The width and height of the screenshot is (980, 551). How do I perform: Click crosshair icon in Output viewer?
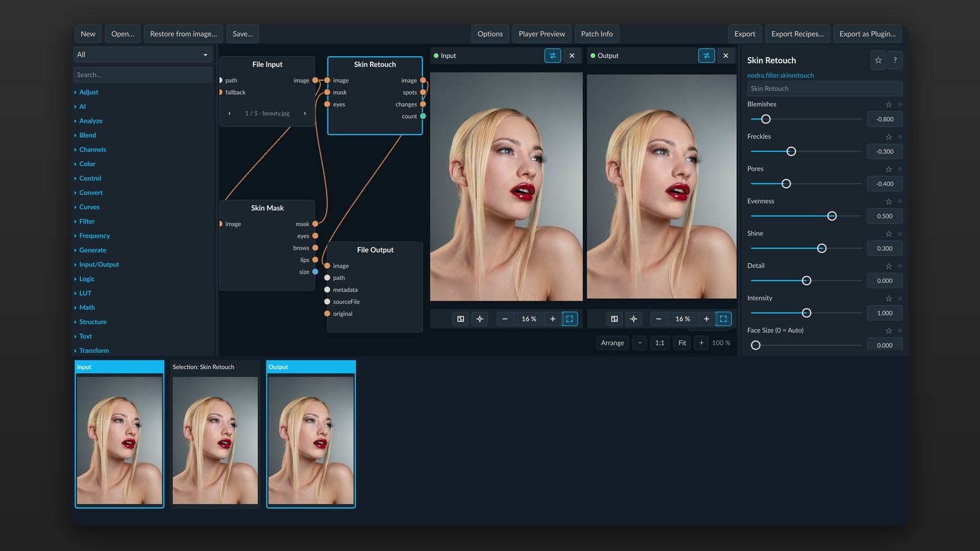(633, 319)
